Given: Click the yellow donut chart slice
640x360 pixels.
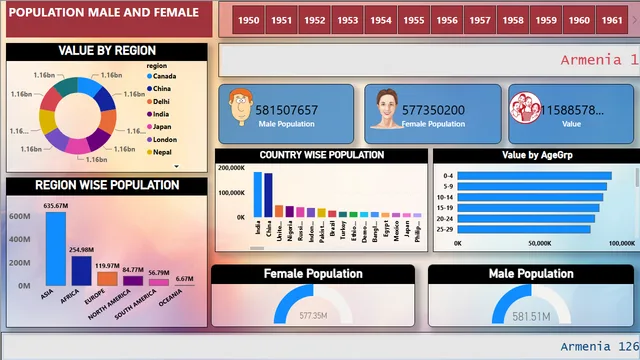Looking at the screenshot, I should click(47, 122).
